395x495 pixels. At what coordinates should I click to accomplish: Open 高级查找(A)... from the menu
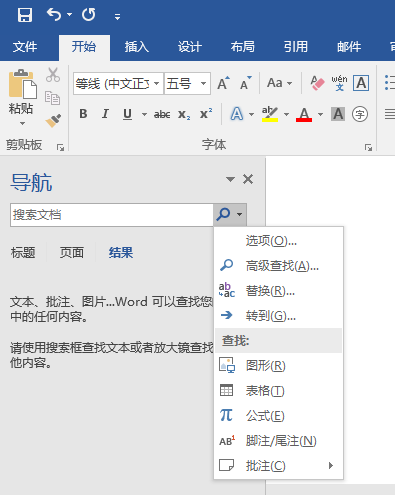tap(279, 266)
